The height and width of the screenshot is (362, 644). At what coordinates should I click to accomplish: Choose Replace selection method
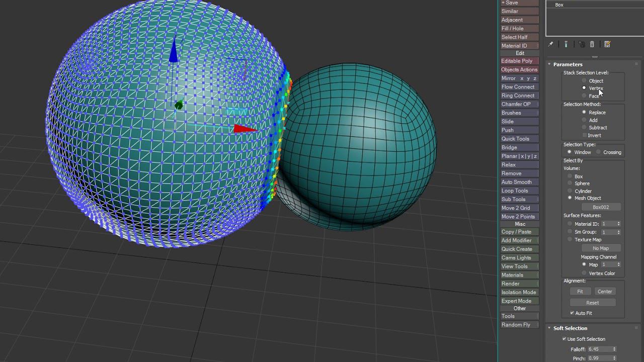584,112
